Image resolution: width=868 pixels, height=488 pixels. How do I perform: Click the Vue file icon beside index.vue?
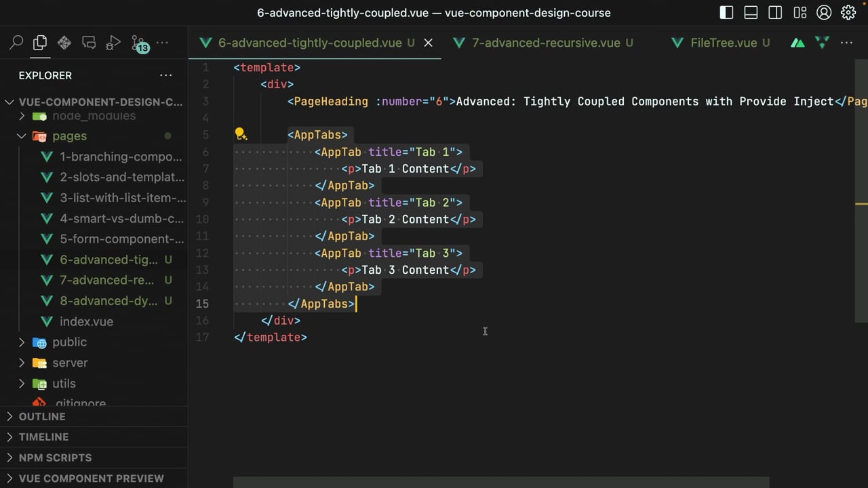47,321
